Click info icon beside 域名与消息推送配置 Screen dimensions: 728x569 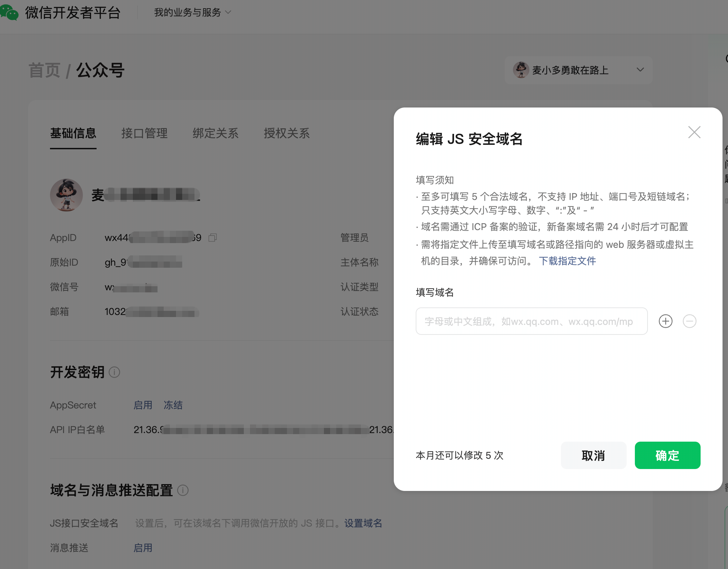pyautogui.click(x=183, y=490)
